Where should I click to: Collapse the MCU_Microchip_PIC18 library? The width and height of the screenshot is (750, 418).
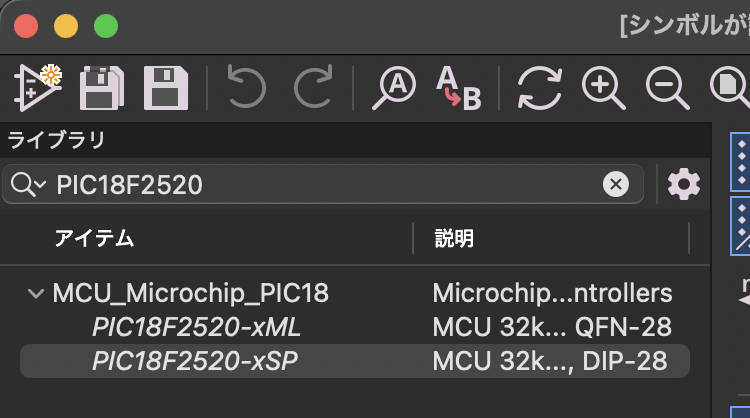tap(36, 293)
